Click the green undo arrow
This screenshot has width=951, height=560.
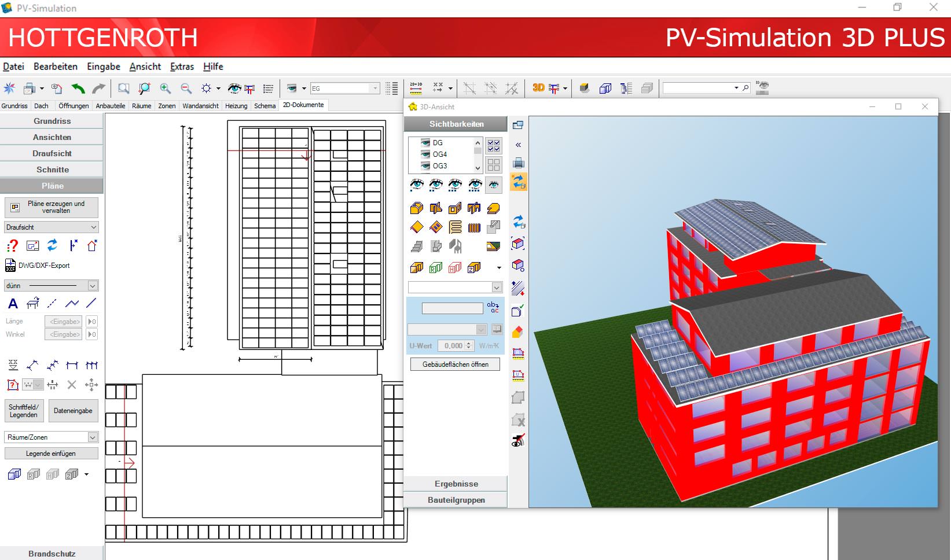point(78,88)
